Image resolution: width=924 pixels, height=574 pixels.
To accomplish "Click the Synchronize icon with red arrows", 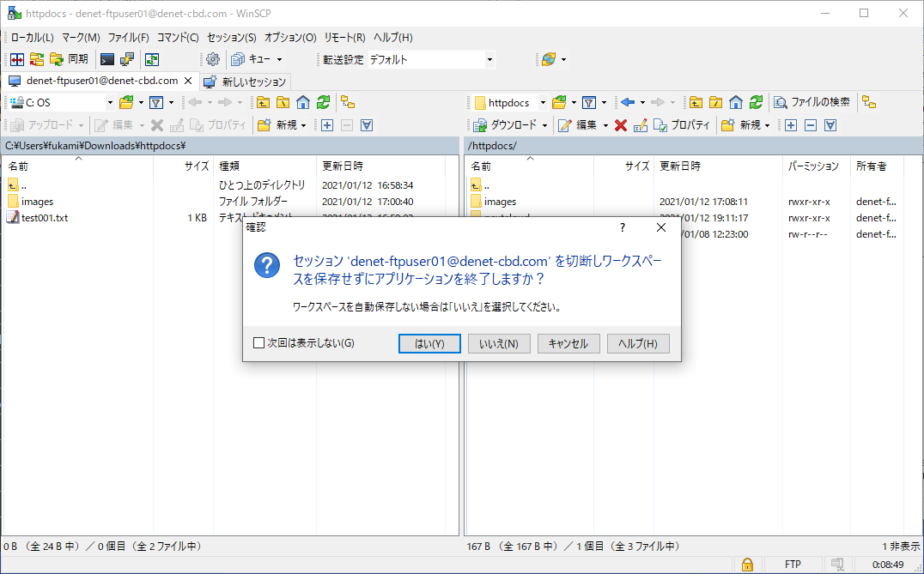I will tap(37, 59).
